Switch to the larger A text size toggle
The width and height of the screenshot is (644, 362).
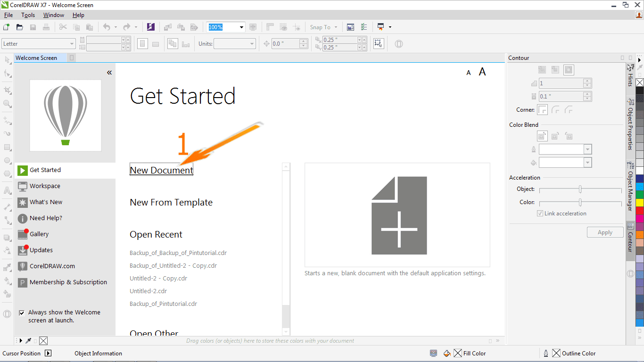click(x=482, y=72)
